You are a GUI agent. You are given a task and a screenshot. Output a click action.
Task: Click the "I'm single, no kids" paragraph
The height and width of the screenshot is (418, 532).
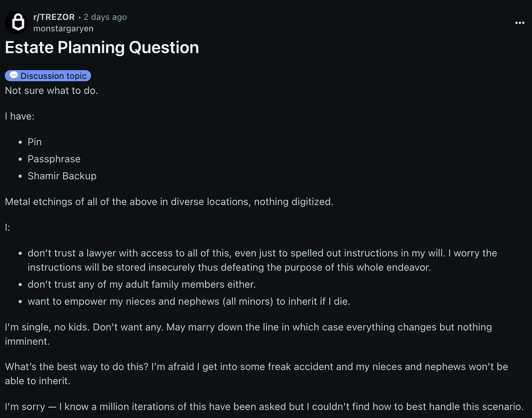click(248, 334)
